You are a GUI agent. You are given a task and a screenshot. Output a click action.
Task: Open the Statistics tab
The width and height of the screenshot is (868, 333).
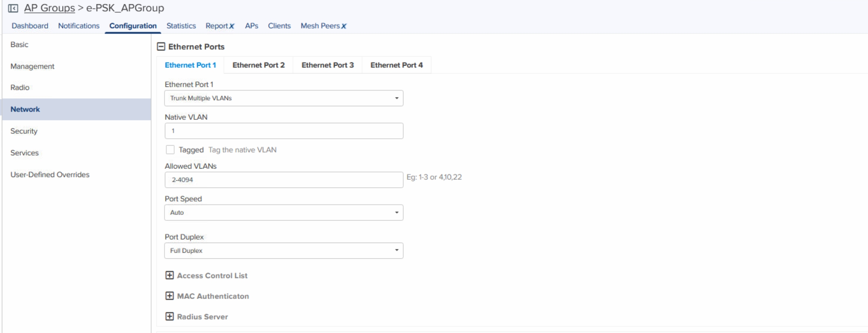(181, 26)
